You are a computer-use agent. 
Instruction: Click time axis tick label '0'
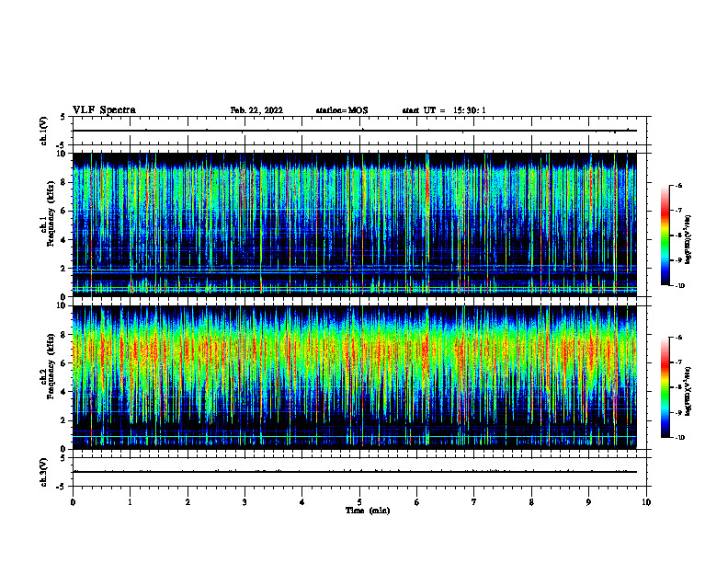(73, 502)
